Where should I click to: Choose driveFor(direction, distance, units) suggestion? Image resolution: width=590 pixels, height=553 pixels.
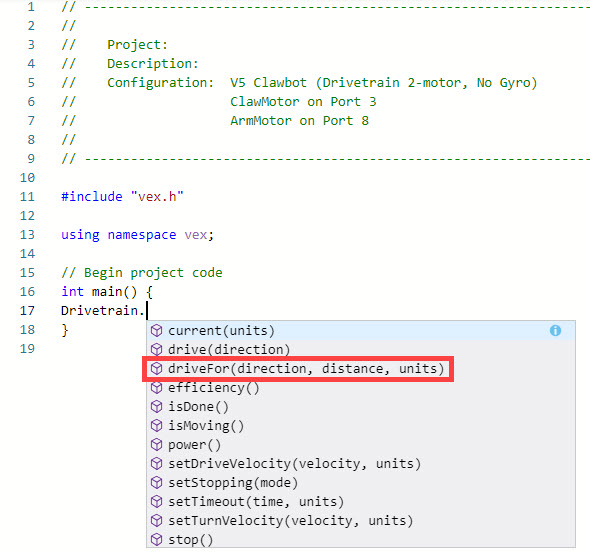coord(361,369)
